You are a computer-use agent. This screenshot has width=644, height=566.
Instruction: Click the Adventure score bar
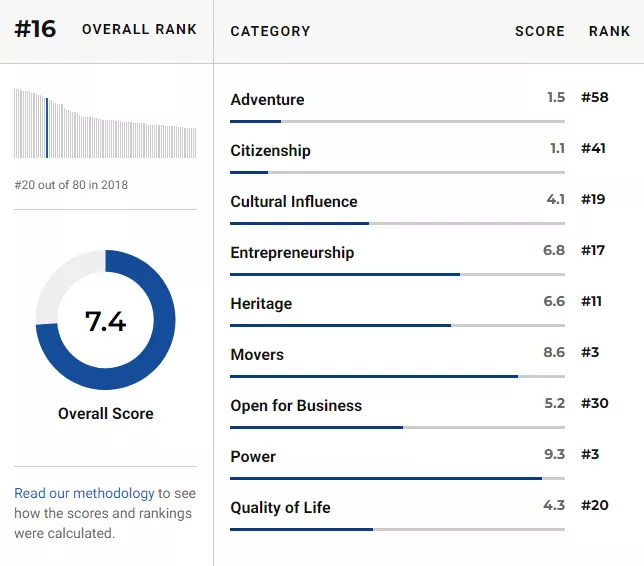pyautogui.click(x=396, y=121)
